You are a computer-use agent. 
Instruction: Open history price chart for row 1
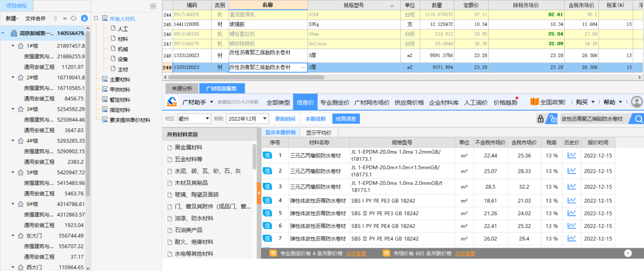coord(571,155)
